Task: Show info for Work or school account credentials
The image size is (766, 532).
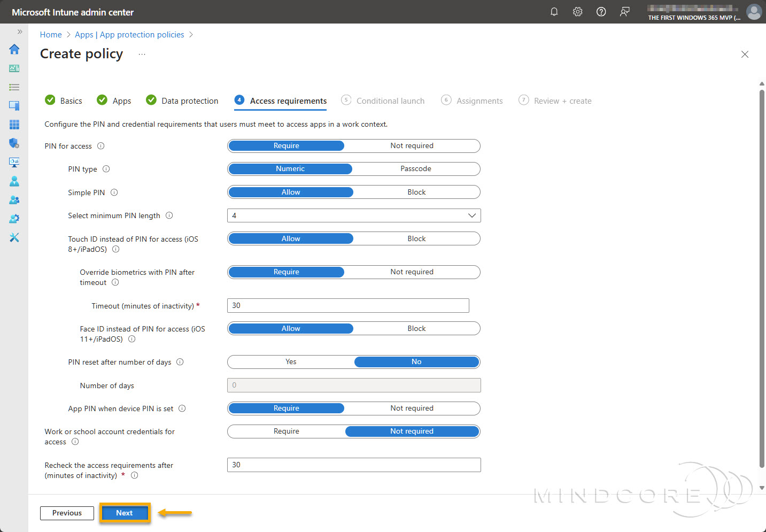Action: pos(75,442)
